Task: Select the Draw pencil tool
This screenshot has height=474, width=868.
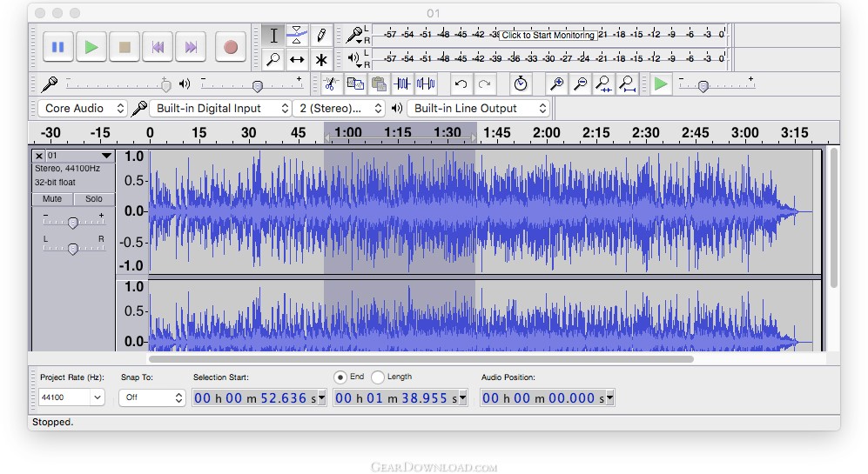Action: click(321, 36)
